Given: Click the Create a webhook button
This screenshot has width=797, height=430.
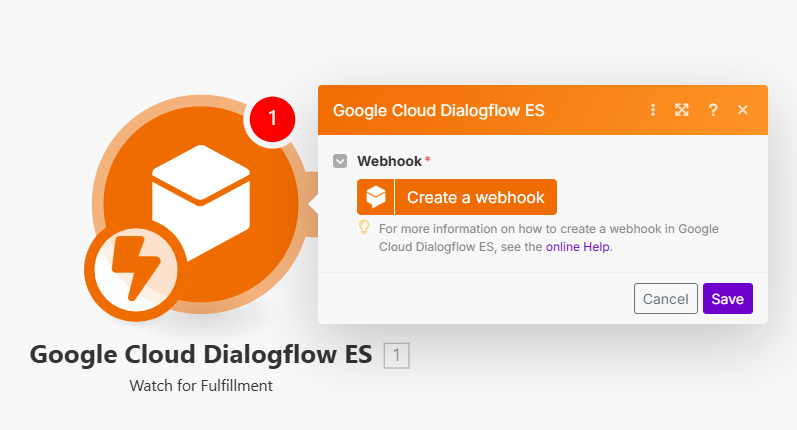Looking at the screenshot, I should pyautogui.click(x=457, y=197).
